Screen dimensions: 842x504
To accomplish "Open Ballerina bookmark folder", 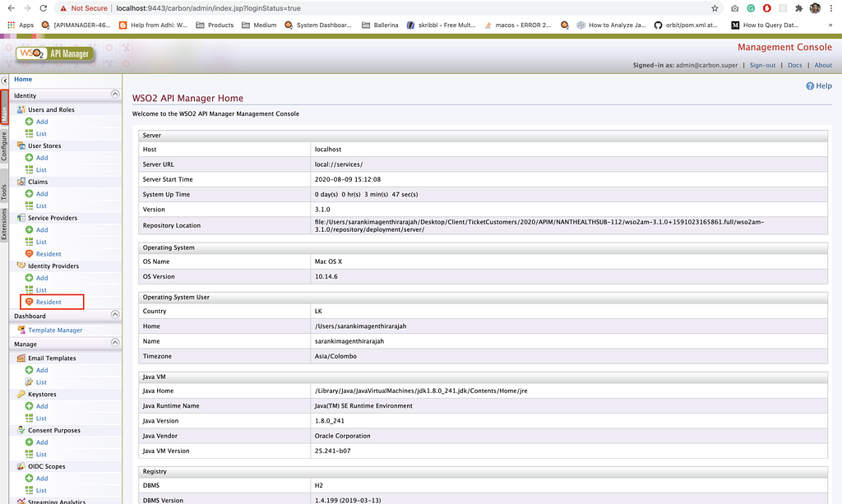I will (380, 25).
